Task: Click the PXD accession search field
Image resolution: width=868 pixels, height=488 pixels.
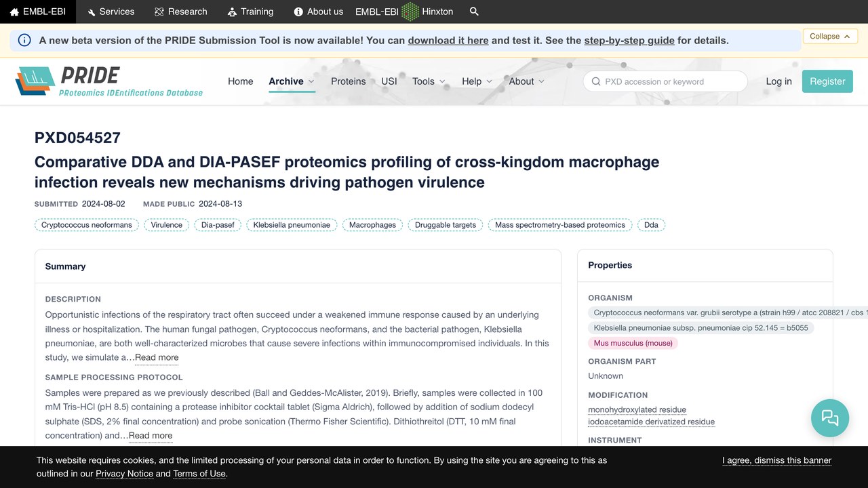Action: (665, 81)
